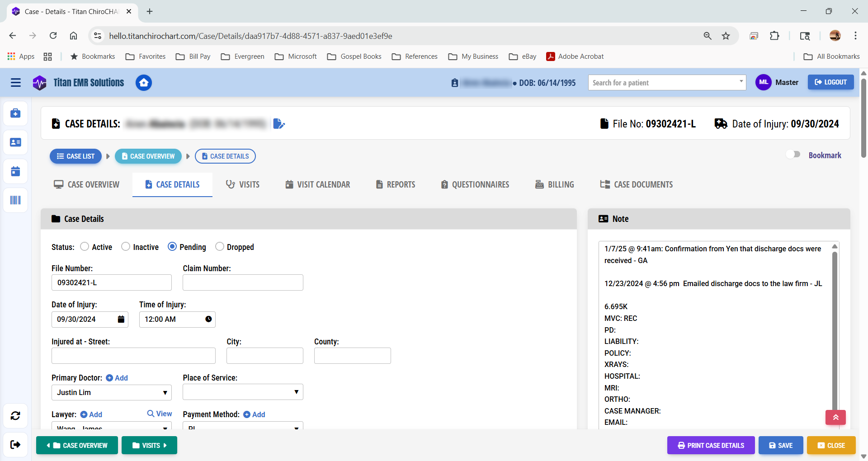This screenshot has width=868, height=461.
Task: Select the medical kit sidebar icon
Action: coord(15,113)
